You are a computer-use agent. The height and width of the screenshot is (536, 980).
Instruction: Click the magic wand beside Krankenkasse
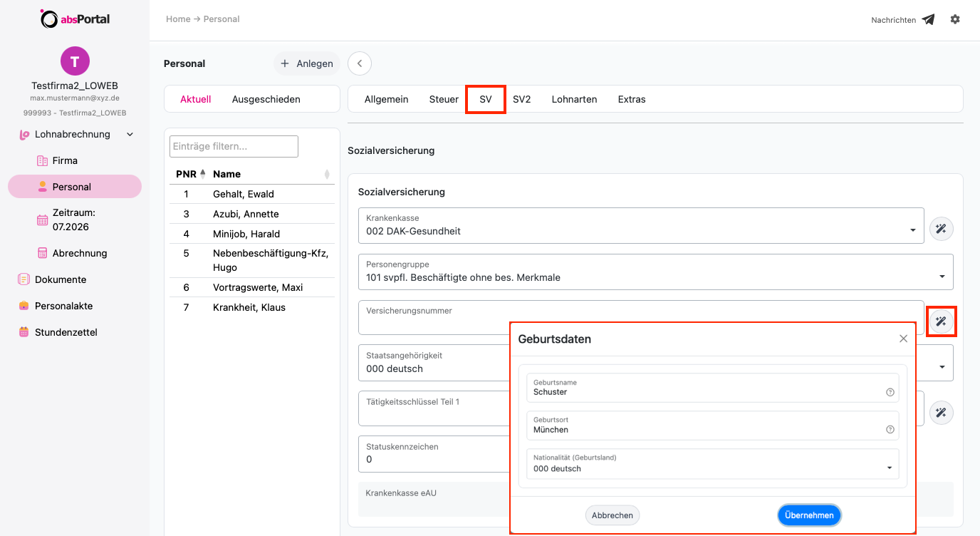pyautogui.click(x=941, y=229)
